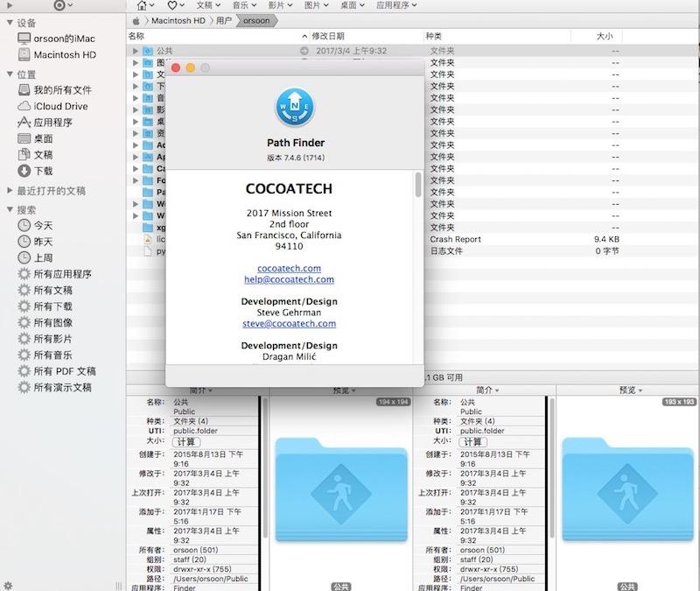Expand the 公共 folder disclosure triangle
Image resolution: width=700 pixels, height=591 pixels.
136,51
